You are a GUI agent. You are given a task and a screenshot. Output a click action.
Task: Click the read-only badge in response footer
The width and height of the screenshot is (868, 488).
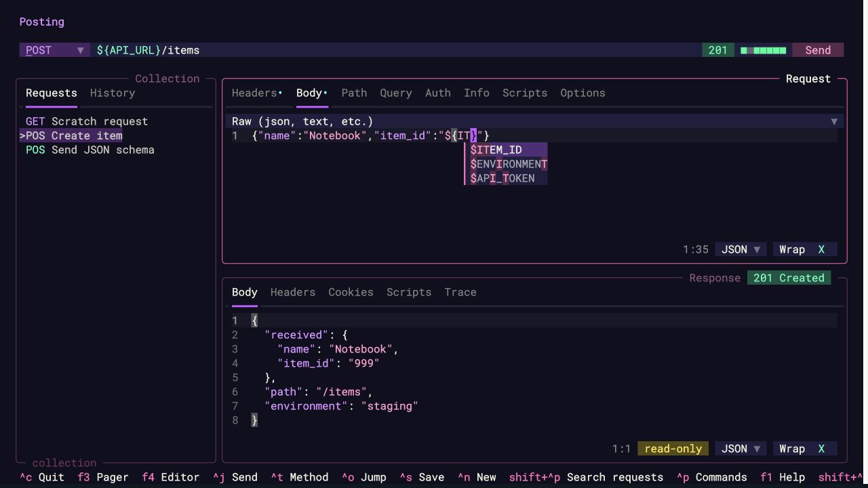pyautogui.click(x=673, y=449)
